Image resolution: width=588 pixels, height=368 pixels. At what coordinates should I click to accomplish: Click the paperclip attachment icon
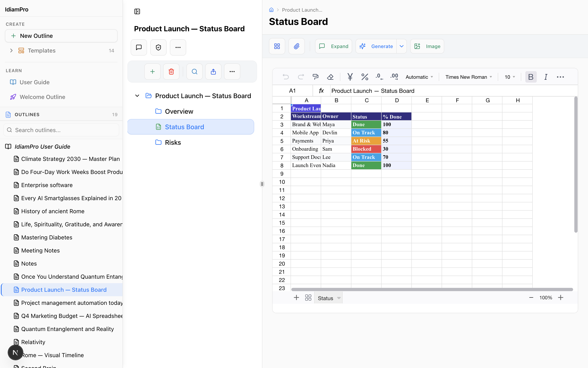click(296, 46)
